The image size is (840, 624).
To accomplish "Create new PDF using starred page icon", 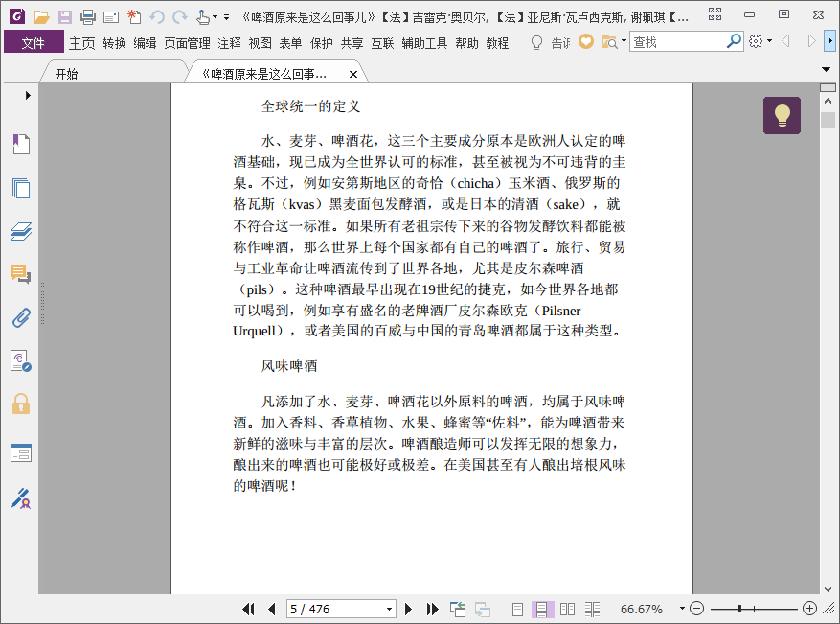I will pos(134,17).
